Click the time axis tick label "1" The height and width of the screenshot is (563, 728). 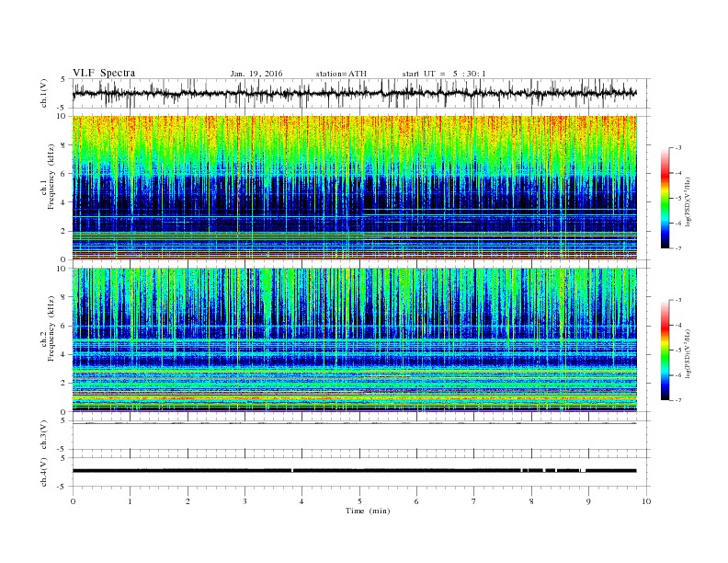click(130, 501)
